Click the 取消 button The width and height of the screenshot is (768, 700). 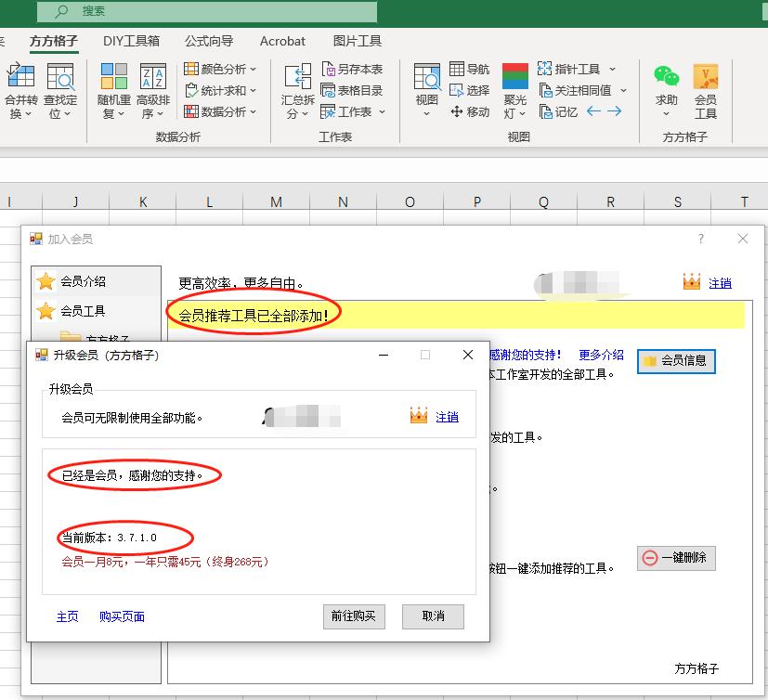pos(433,616)
